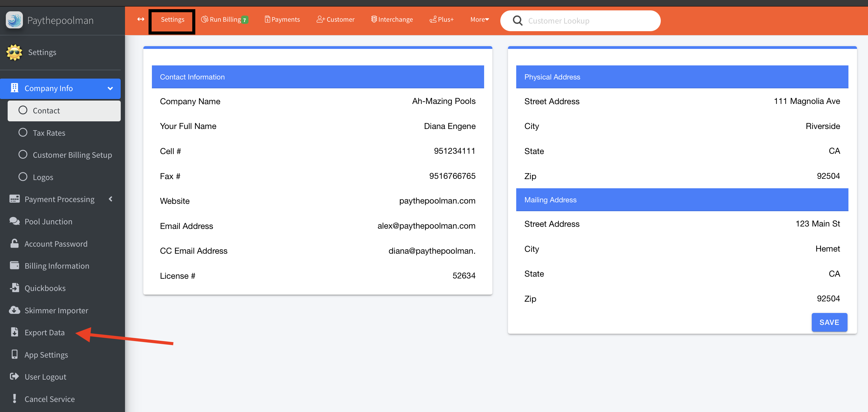Switch to the Interchange tab
Screen dimensions: 868x412
392,20
